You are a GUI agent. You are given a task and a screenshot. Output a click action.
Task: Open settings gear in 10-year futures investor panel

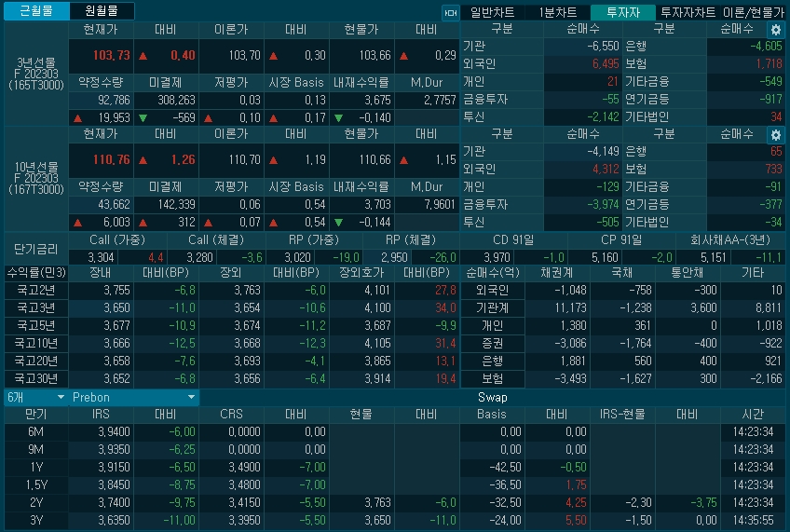coord(774,135)
